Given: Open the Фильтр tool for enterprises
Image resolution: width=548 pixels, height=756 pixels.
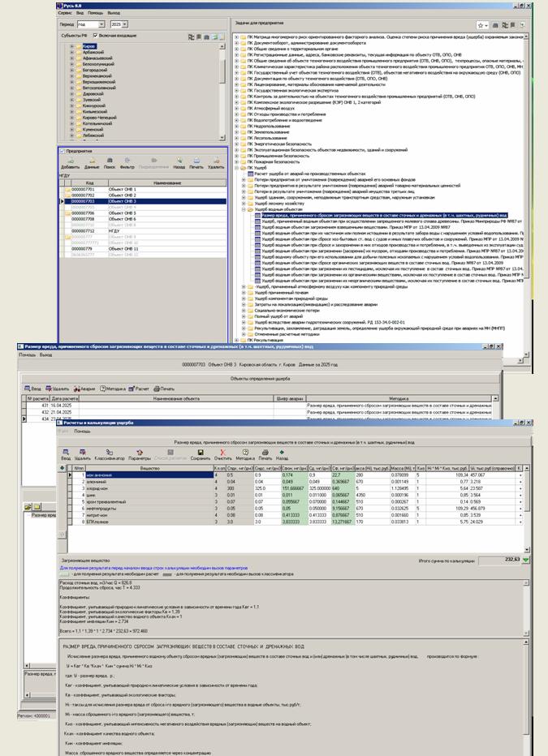Looking at the screenshot, I should 127,162.
